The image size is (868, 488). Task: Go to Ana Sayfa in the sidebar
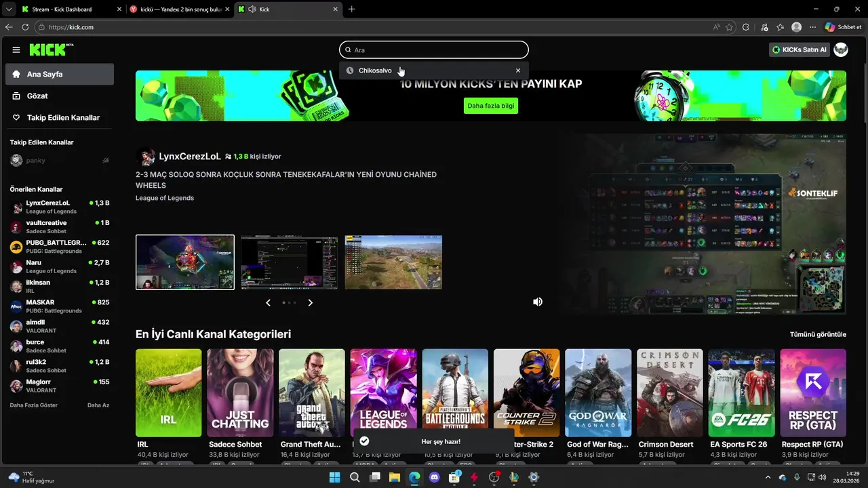click(60, 74)
